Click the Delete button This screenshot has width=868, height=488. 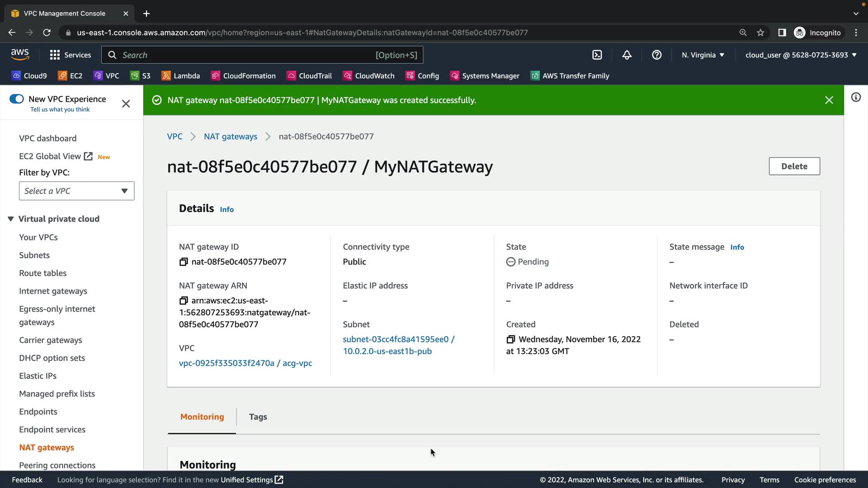[794, 166]
